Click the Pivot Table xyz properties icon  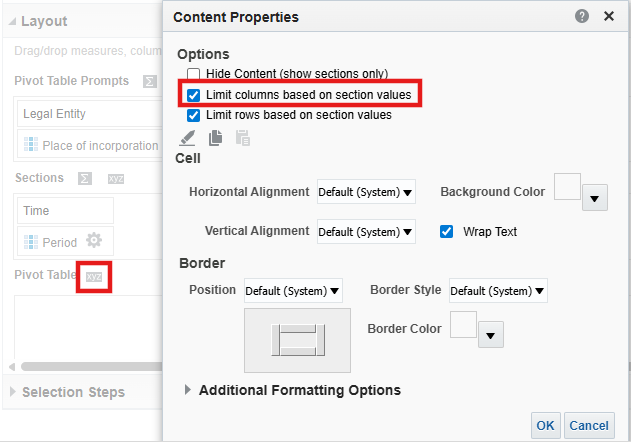click(95, 275)
